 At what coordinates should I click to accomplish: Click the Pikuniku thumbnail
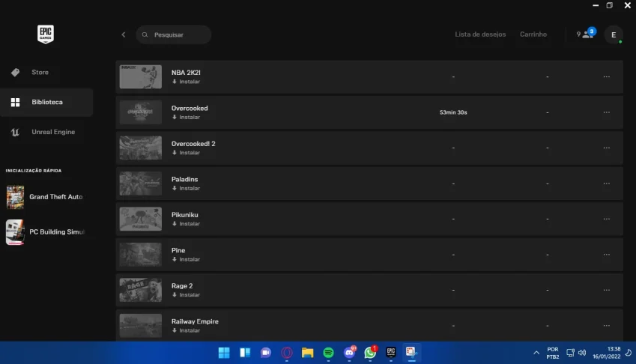pos(140,219)
